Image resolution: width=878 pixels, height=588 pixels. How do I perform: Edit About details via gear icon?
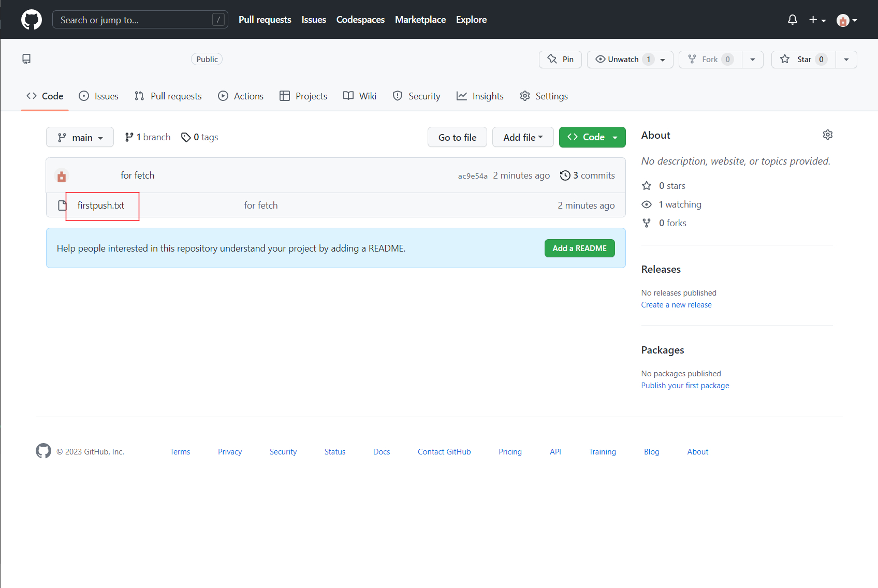[828, 135]
